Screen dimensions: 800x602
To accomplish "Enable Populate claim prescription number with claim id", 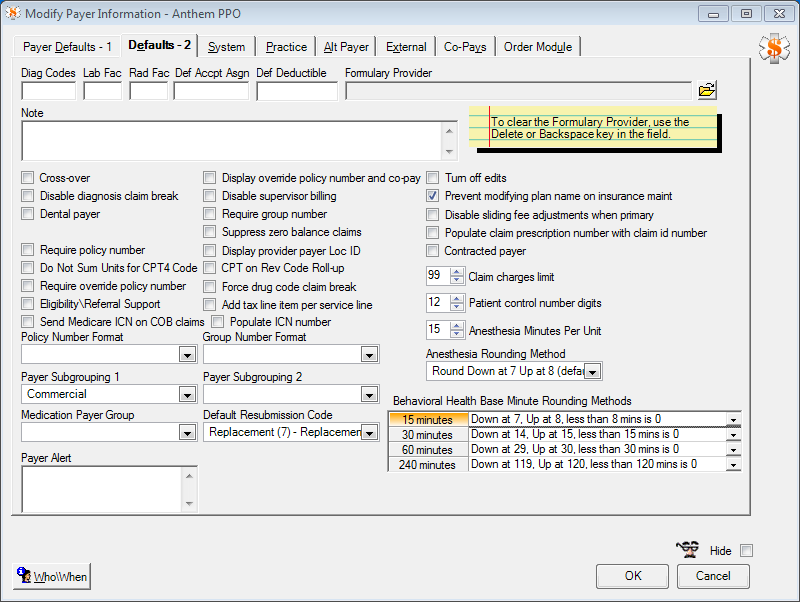I will (x=432, y=233).
